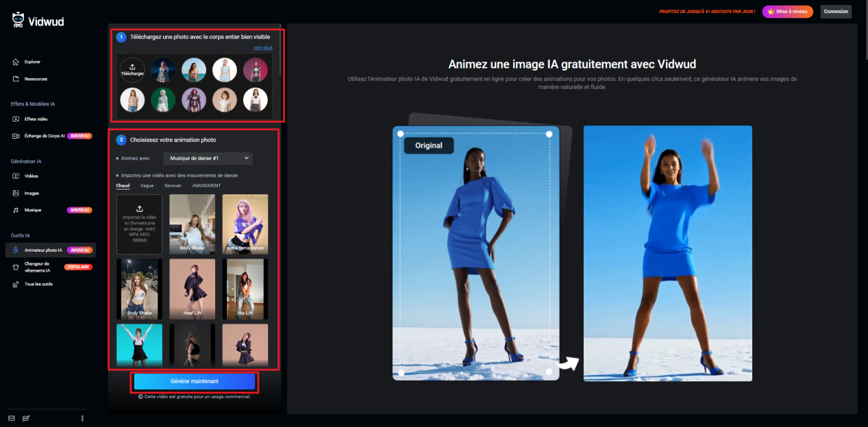Open the Musique de danse #1 dropdown
This screenshot has height=427, width=868.
pos(207,158)
